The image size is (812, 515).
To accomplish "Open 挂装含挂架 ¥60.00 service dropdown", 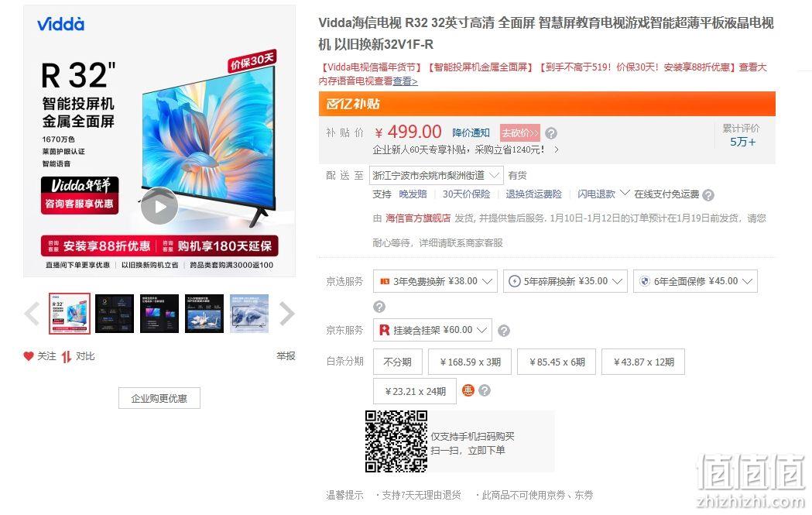I will pos(433,330).
